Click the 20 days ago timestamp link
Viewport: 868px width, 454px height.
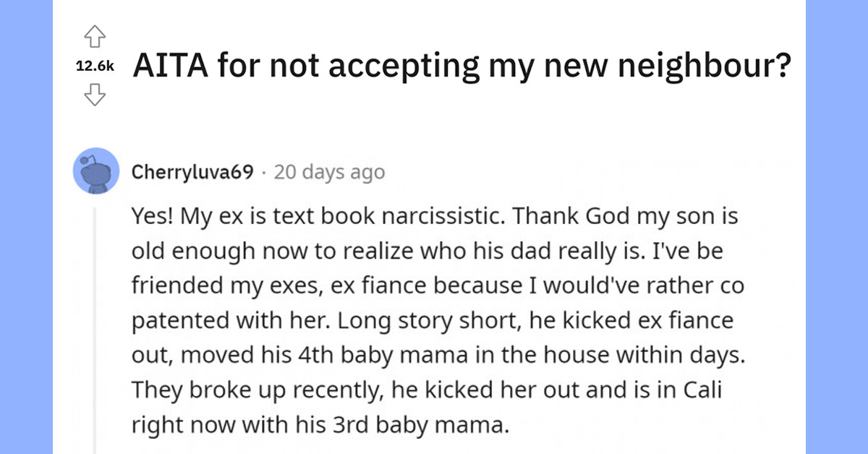click(329, 172)
